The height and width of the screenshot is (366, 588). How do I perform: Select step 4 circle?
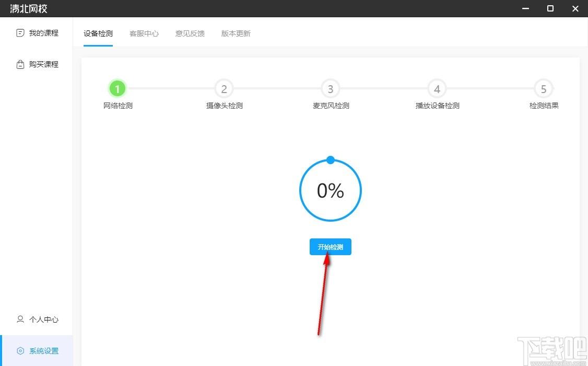tap(437, 88)
